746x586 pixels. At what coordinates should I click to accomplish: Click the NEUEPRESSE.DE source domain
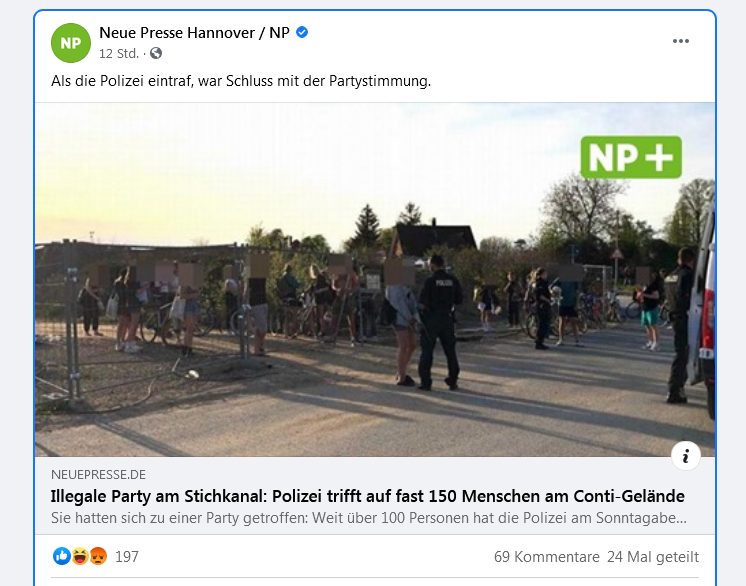tap(98, 475)
